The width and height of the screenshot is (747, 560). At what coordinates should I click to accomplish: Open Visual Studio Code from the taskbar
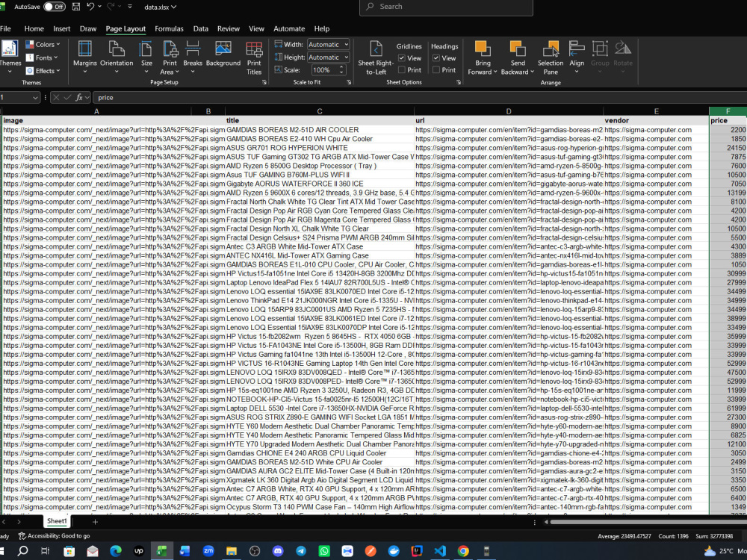pyautogui.click(x=440, y=551)
